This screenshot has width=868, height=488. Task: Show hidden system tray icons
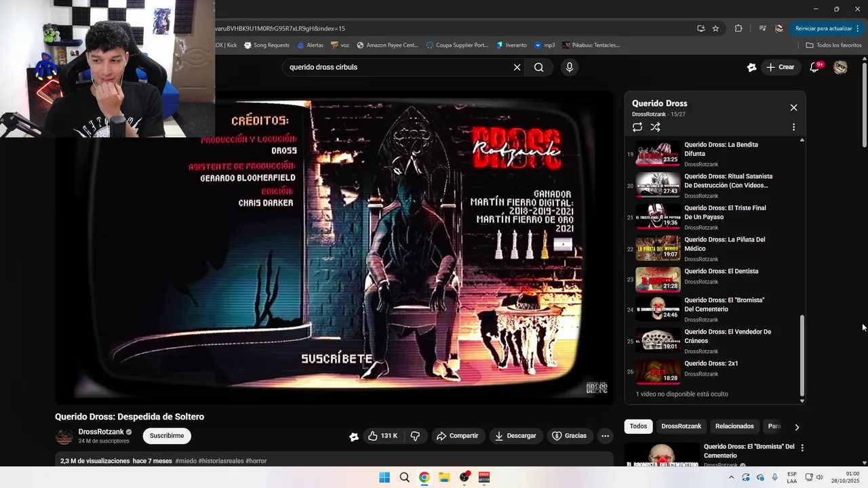coord(731,477)
